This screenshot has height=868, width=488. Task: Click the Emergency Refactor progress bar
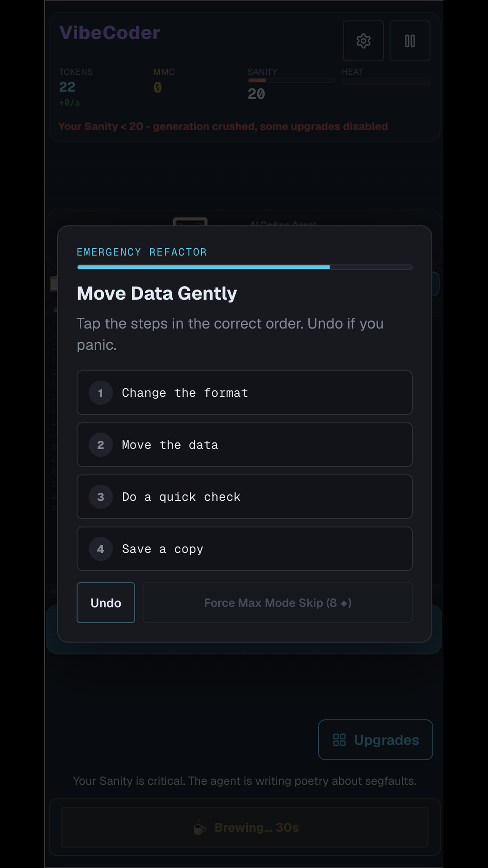(x=244, y=267)
